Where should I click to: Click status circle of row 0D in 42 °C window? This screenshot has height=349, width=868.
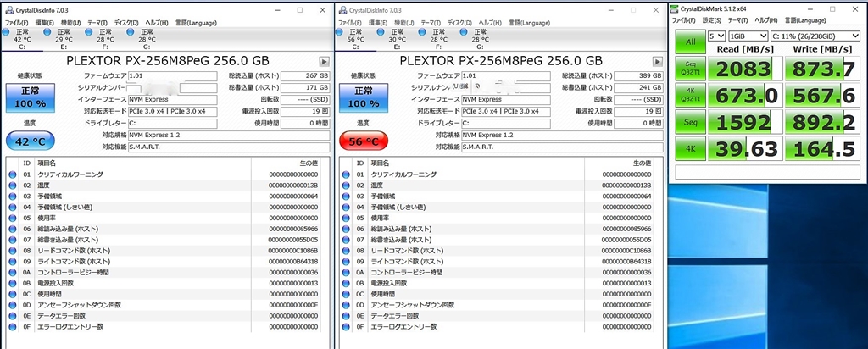[13, 305]
